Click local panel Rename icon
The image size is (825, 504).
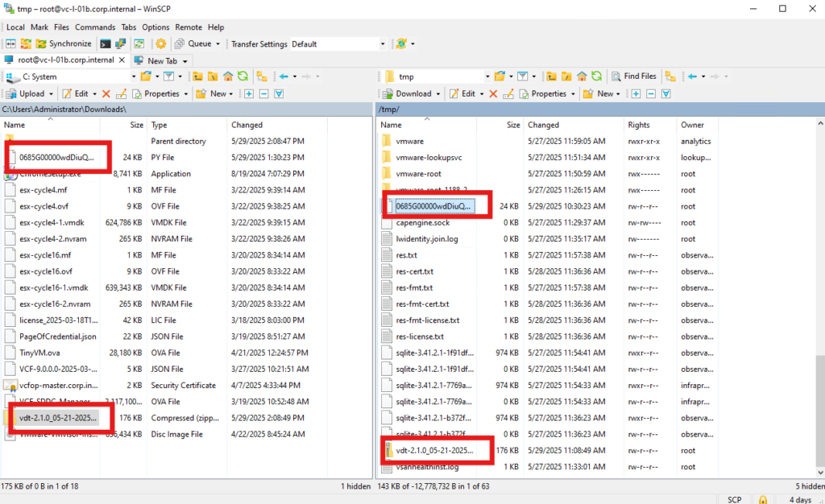pos(121,93)
